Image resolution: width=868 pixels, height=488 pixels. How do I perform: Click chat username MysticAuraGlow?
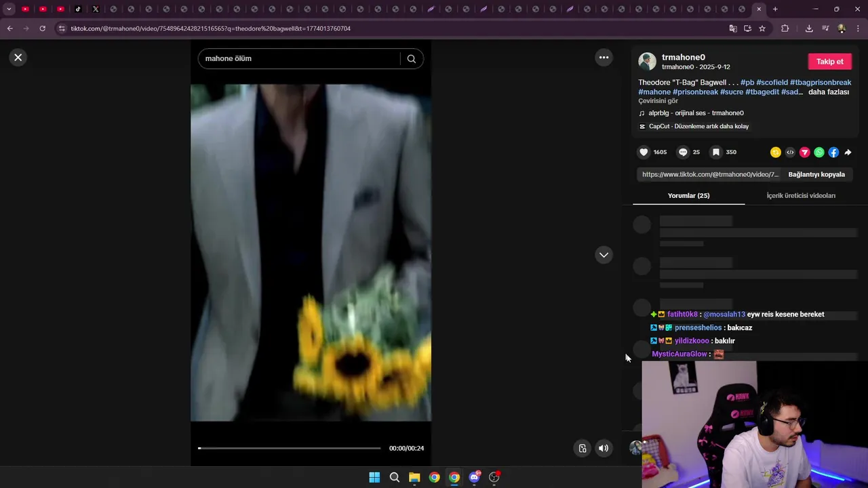pyautogui.click(x=678, y=354)
